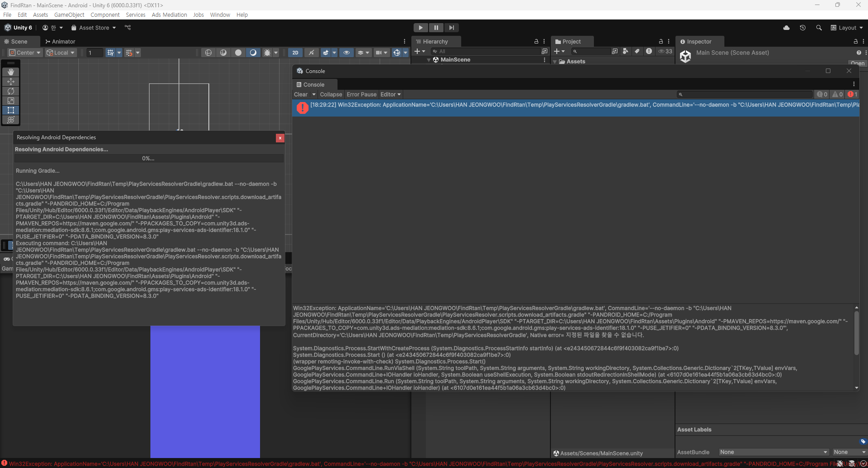Open the Unity Version Control icon
Image resolution: width=868 pixels, height=468 pixels.
click(x=128, y=28)
